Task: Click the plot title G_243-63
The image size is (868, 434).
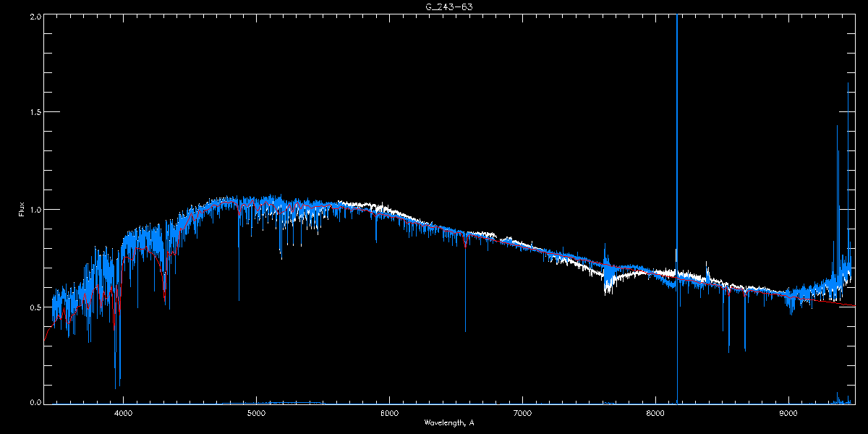Action: pos(448,7)
